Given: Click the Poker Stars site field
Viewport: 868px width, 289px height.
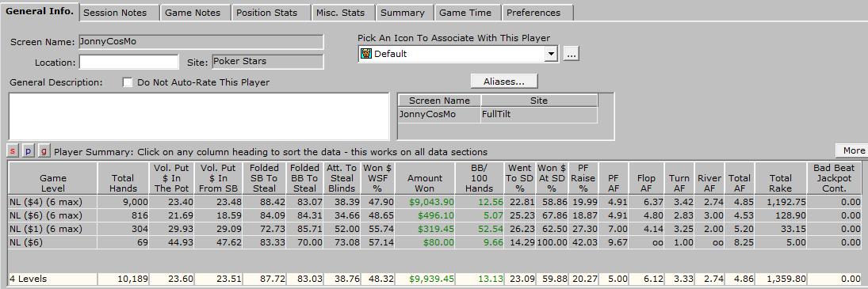Looking at the screenshot, I should tap(267, 61).
